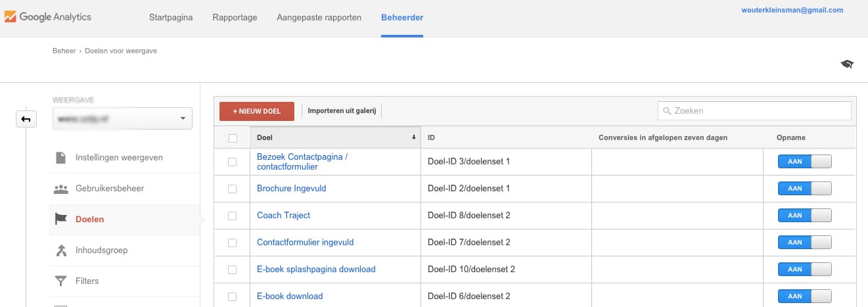Open the Brochure Ingevuld goal link
Viewport: 868px width, 307px height.
[x=291, y=189]
